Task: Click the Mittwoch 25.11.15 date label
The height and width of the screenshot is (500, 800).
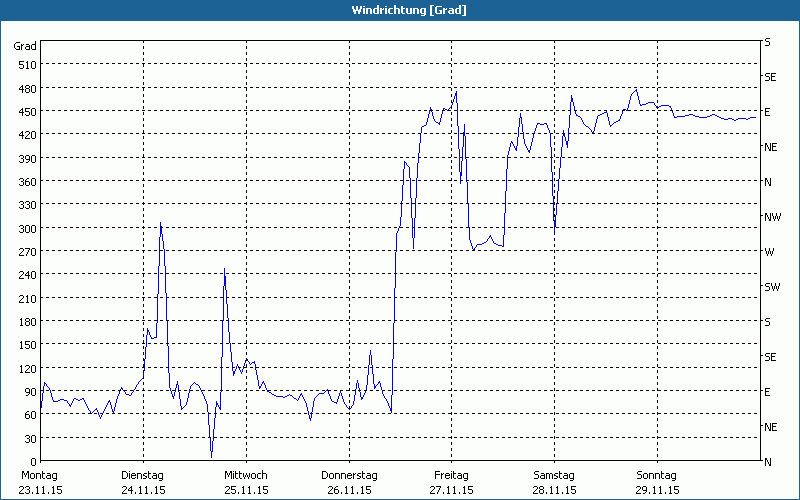Action: 246,482
